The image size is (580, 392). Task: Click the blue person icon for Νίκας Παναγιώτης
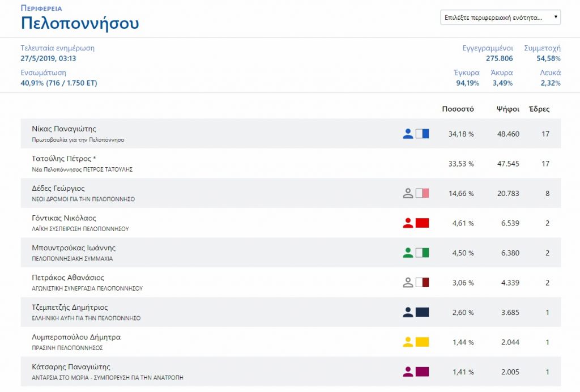click(408, 134)
